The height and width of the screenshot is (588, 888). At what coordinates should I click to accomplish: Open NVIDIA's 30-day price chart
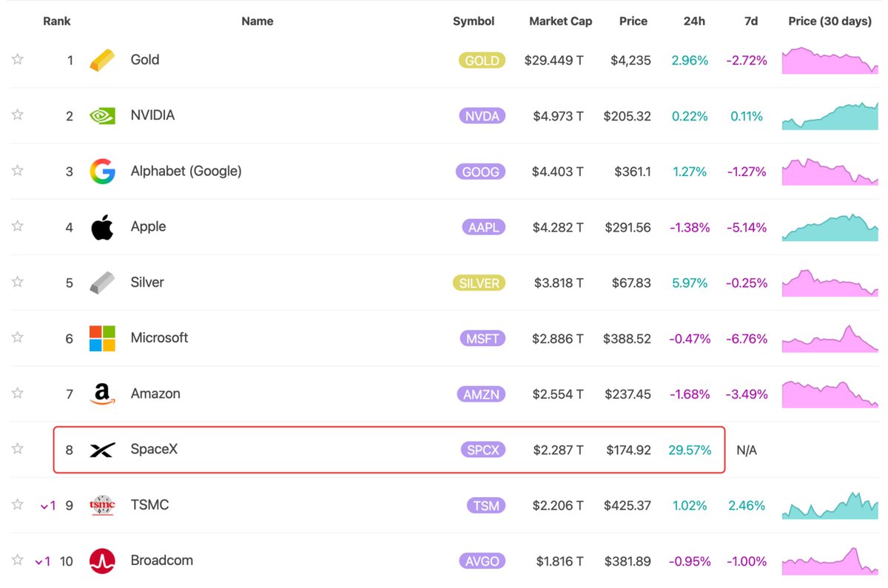[830, 116]
